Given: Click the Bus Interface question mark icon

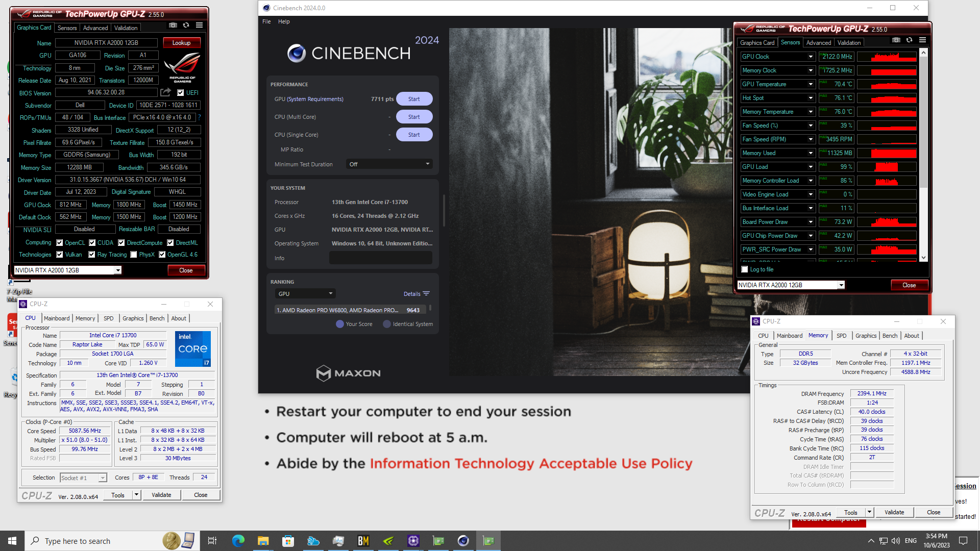Looking at the screenshot, I should 199,117.
